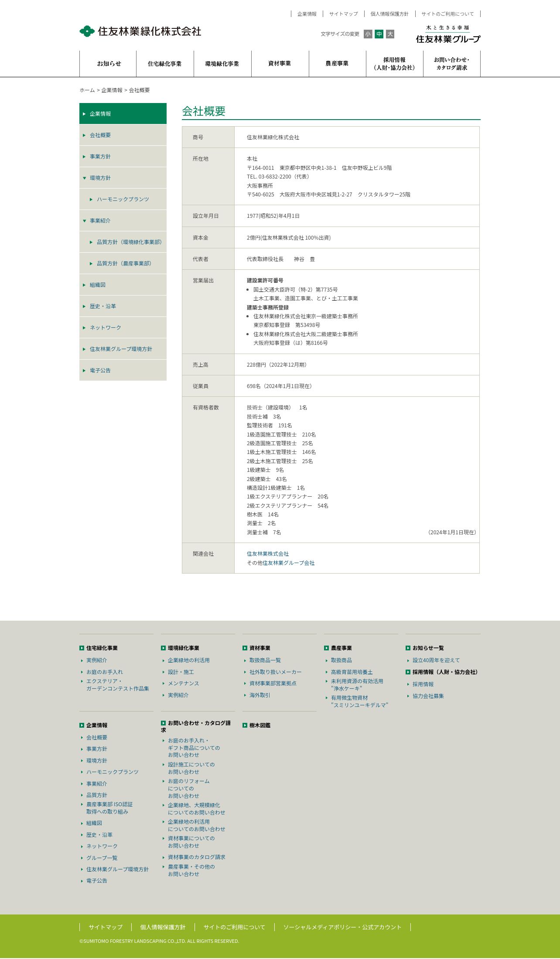The width and height of the screenshot is (560, 959).
Task: Open footer お庭のお手入れ link
Action: pyautogui.click(x=105, y=672)
